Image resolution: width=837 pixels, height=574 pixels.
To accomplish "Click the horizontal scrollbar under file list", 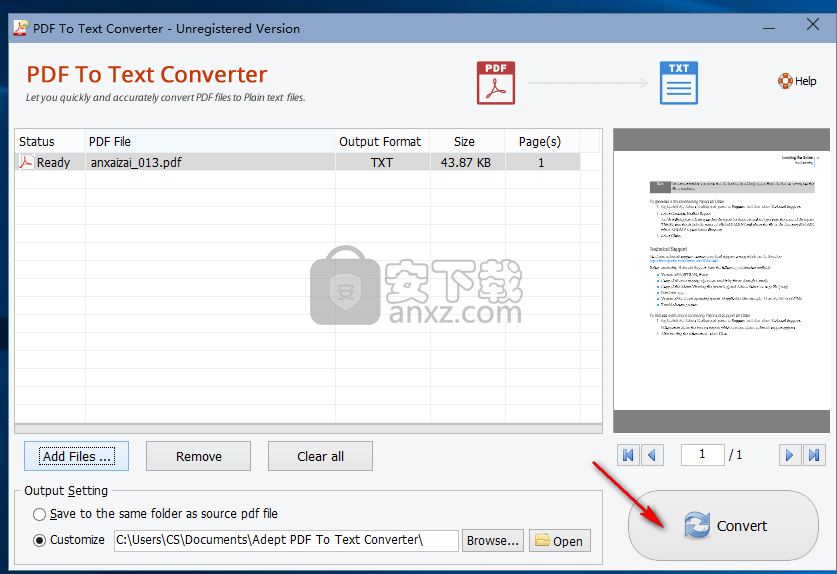I will [x=308, y=428].
